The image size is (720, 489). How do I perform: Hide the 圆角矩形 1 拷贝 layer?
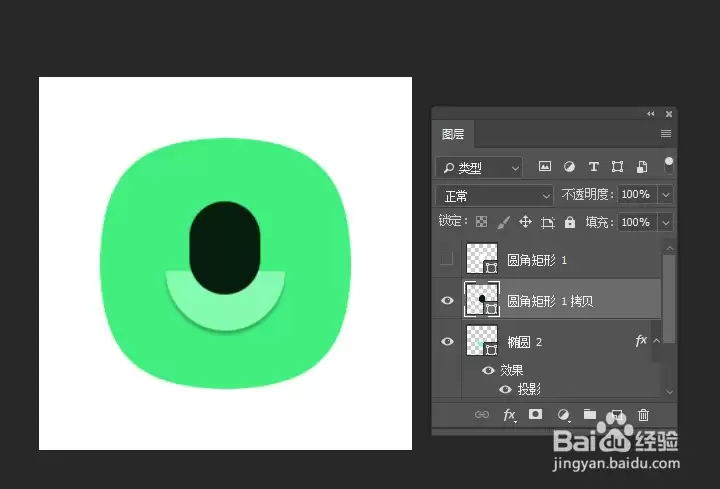click(x=447, y=301)
